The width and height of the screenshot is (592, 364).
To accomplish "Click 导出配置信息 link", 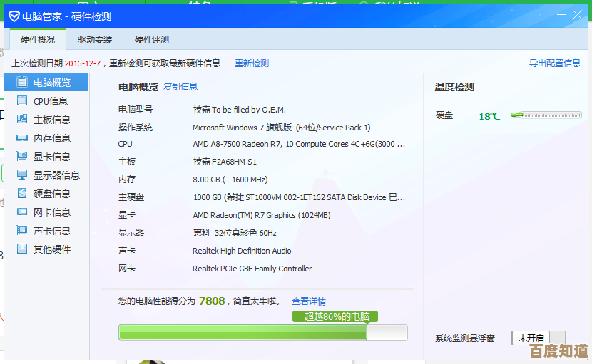I will (555, 63).
